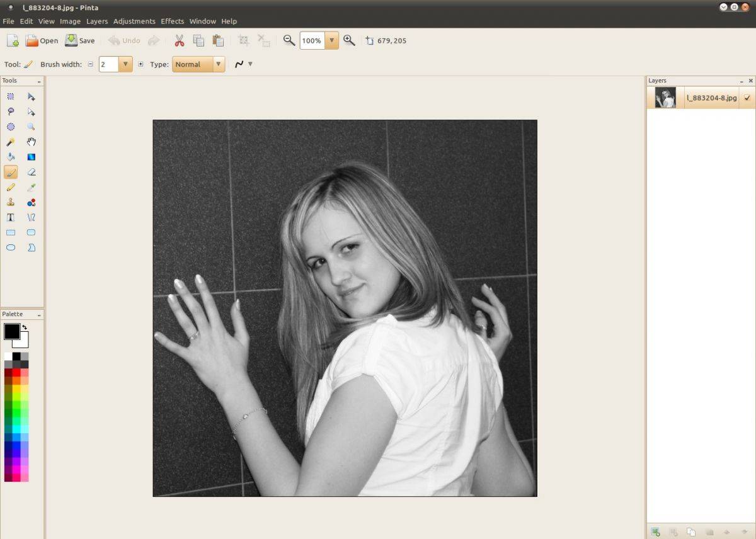Screen dimensions: 756x539
Task: Select the Lasso Select tool
Action: point(11,111)
